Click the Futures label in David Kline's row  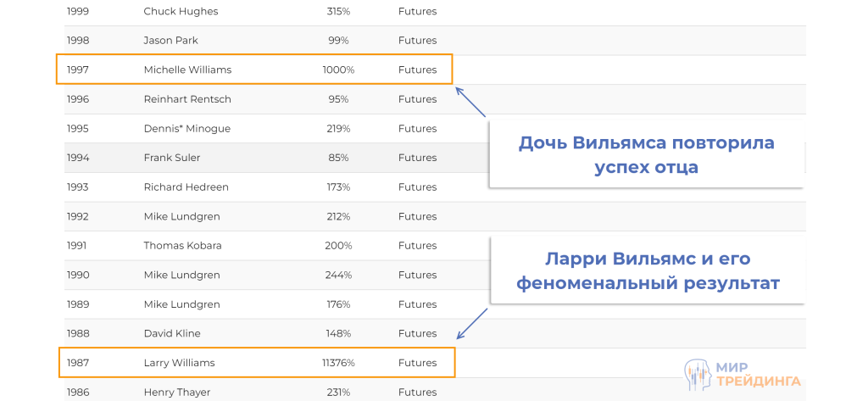tap(417, 333)
